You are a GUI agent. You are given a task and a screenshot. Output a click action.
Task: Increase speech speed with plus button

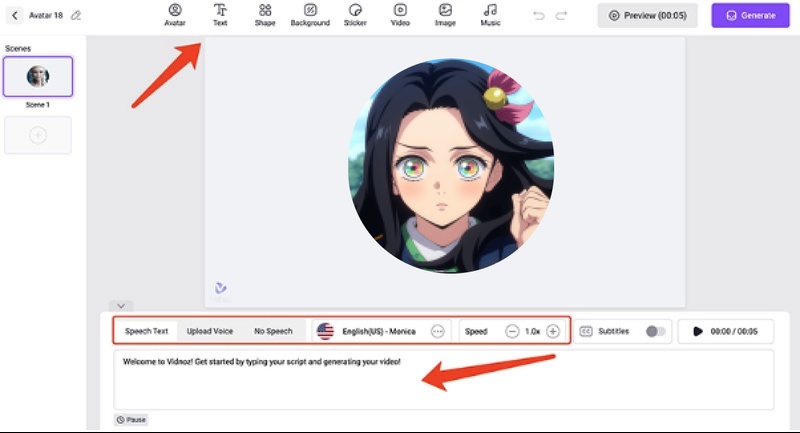[x=553, y=332]
